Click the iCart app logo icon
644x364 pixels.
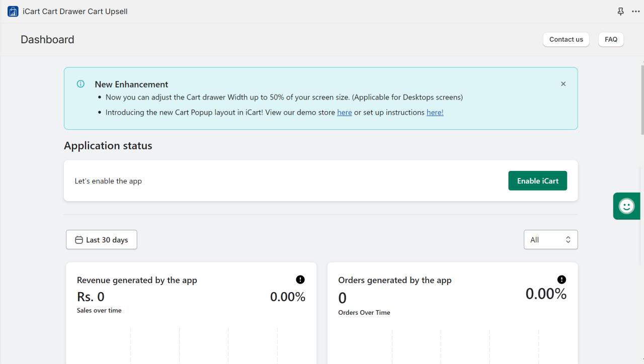(13, 12)
